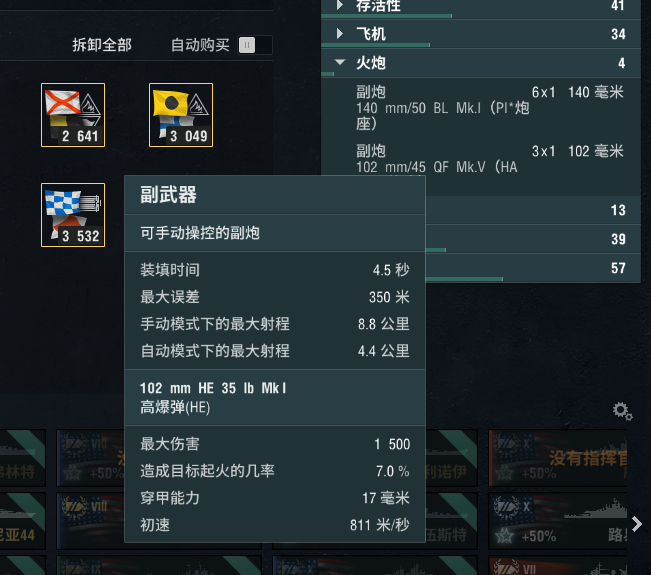Click the 拆卸全部 button
651x575 pixels.
coord(102,45)
